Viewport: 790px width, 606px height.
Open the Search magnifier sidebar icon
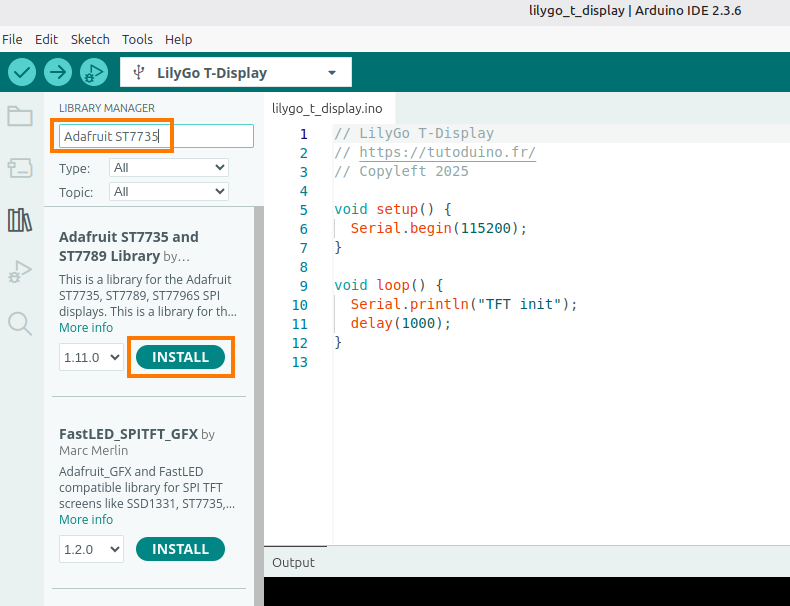[20, 322]
